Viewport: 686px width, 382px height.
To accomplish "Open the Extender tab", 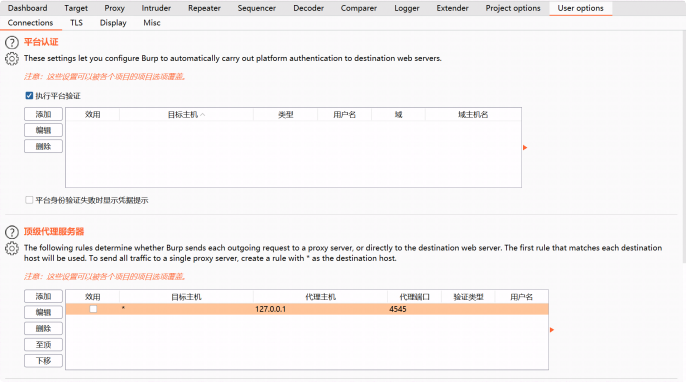I will [x=452, y=8].
